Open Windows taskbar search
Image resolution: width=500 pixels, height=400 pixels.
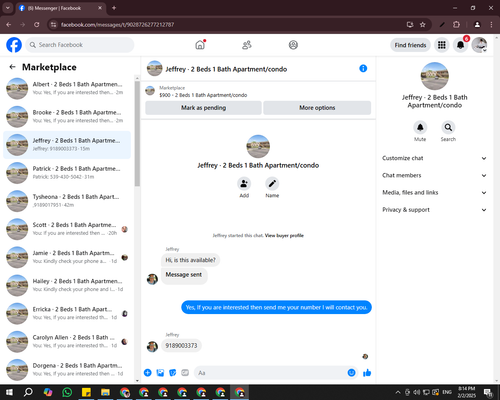28,392
